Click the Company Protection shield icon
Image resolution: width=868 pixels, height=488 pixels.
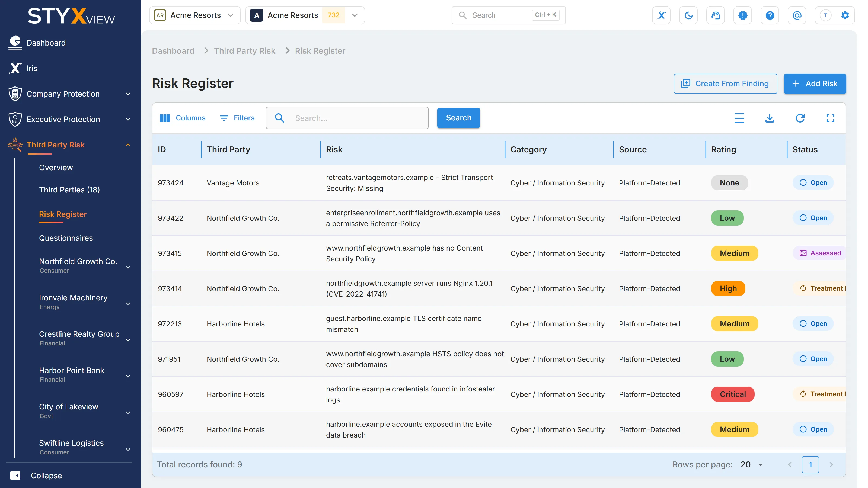pos(15,94)
